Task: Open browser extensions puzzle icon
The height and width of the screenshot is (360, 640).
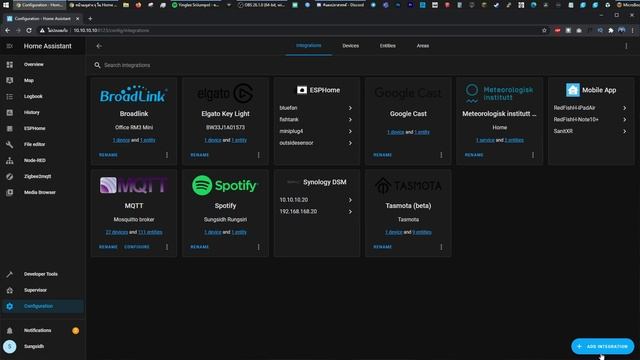Action: click(611, 31)
